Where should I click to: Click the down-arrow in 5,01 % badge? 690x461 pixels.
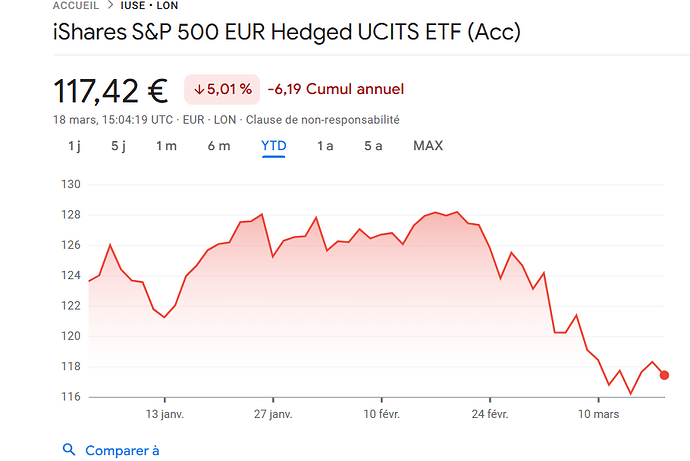click(199, 89)
